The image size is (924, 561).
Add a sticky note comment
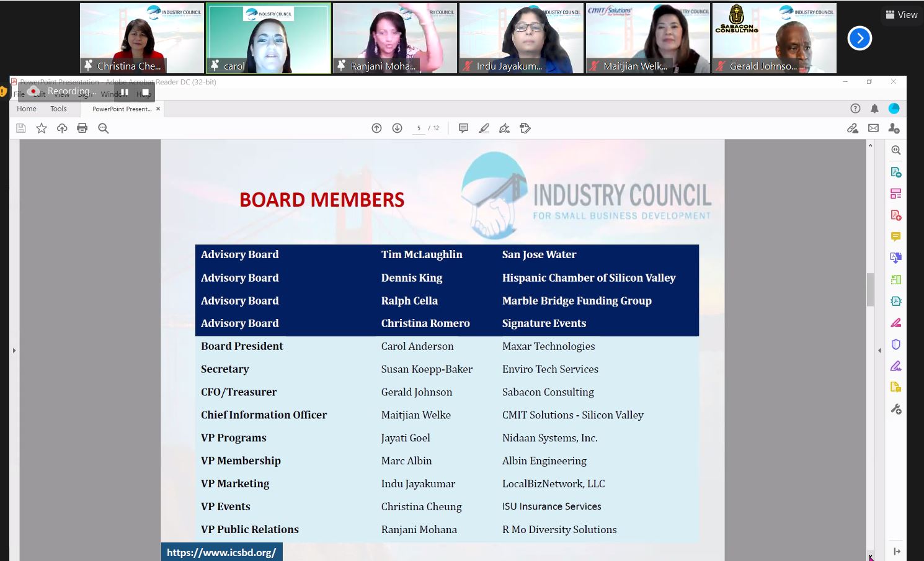pos(463,128)
